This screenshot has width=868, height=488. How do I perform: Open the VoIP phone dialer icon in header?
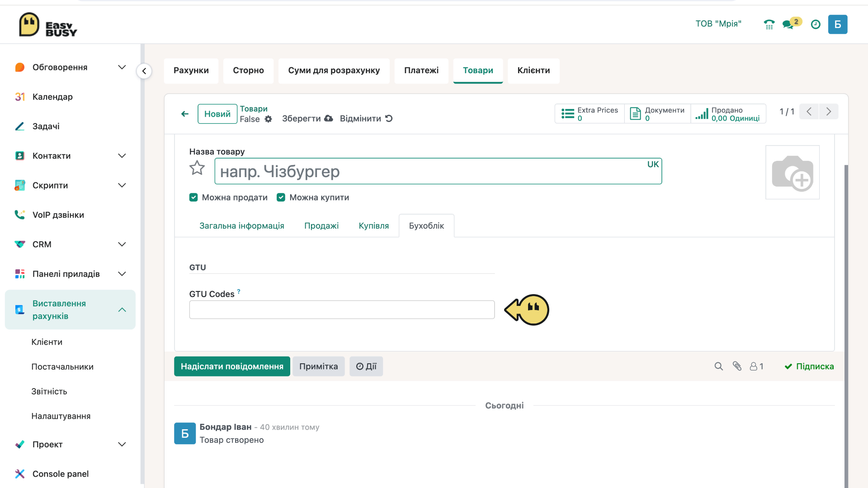point(769,24)
